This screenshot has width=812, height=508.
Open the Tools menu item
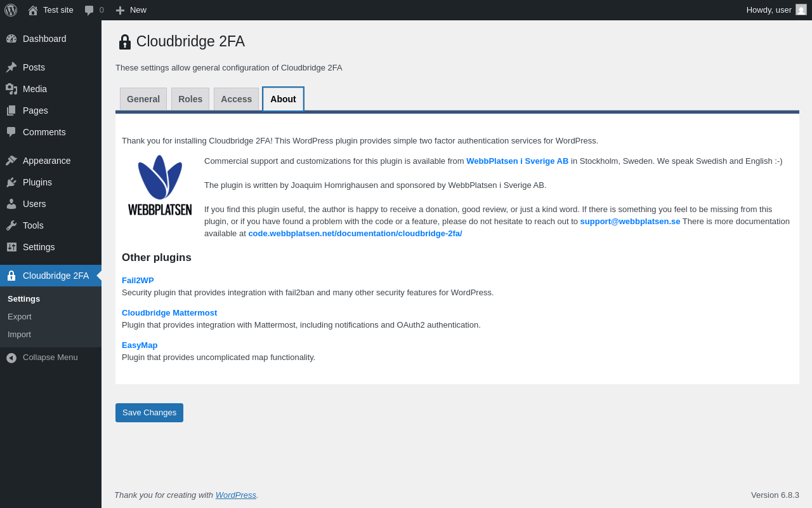(x=51, y=225)
